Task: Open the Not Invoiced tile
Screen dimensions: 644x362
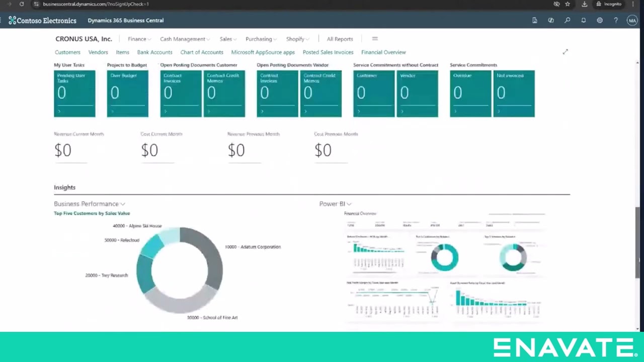Action: [514, 94]
